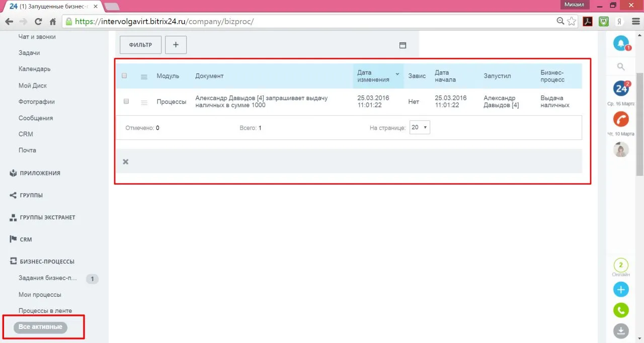Open the CRM link under Почта list

click(26, 134)
